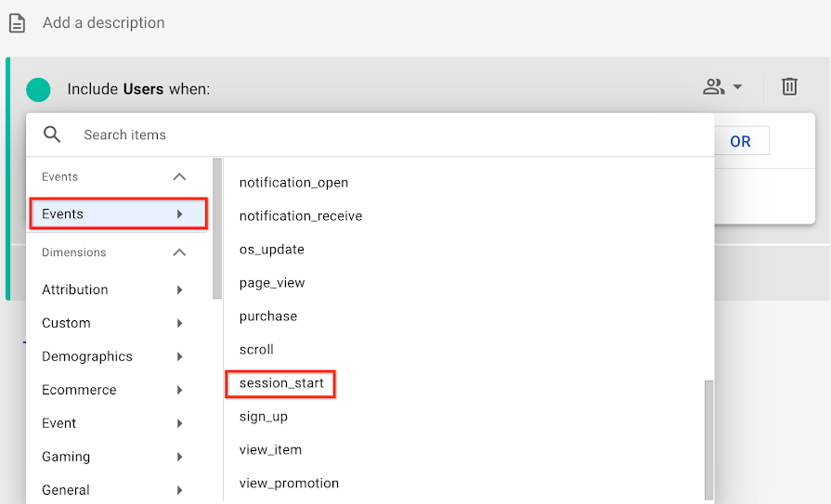Click the description document icon

[x=17, y=23]
